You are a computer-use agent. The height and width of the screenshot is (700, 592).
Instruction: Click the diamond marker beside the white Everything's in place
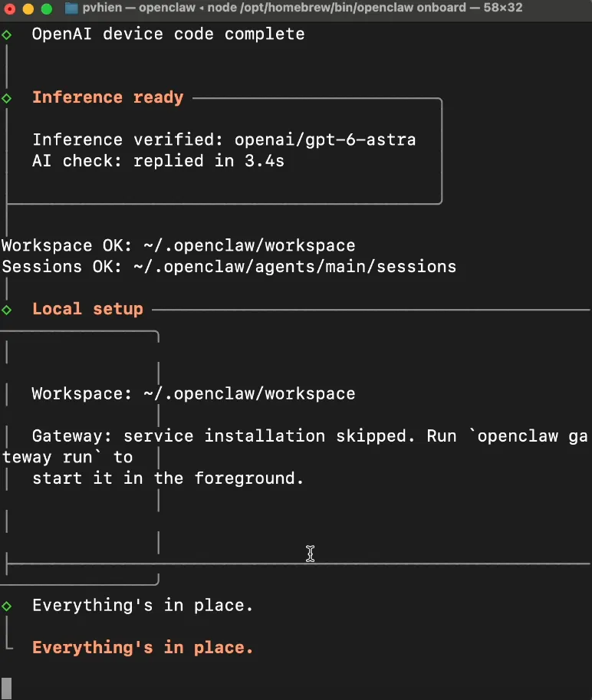click(x=7, y=606)
